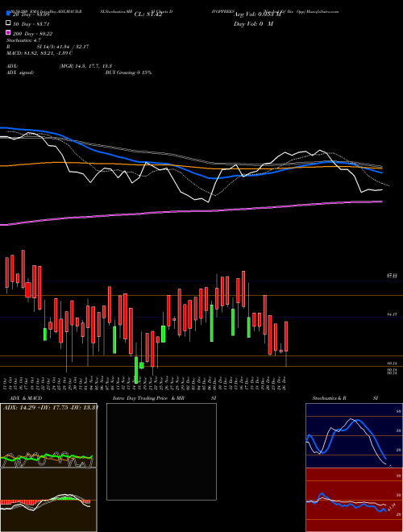This screenshot has height=532, width=403.
Task: Open the blue Stochastics mini chart
Action: point(354,435)
